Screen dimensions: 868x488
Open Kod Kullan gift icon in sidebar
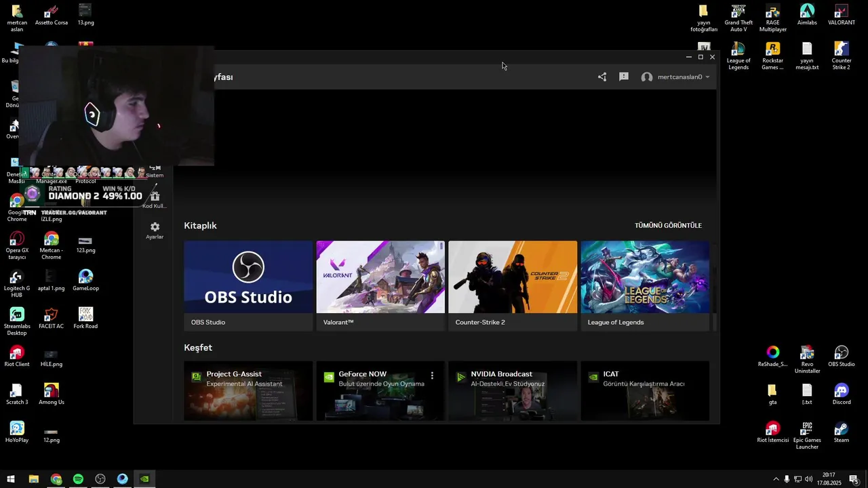(155, 200)
